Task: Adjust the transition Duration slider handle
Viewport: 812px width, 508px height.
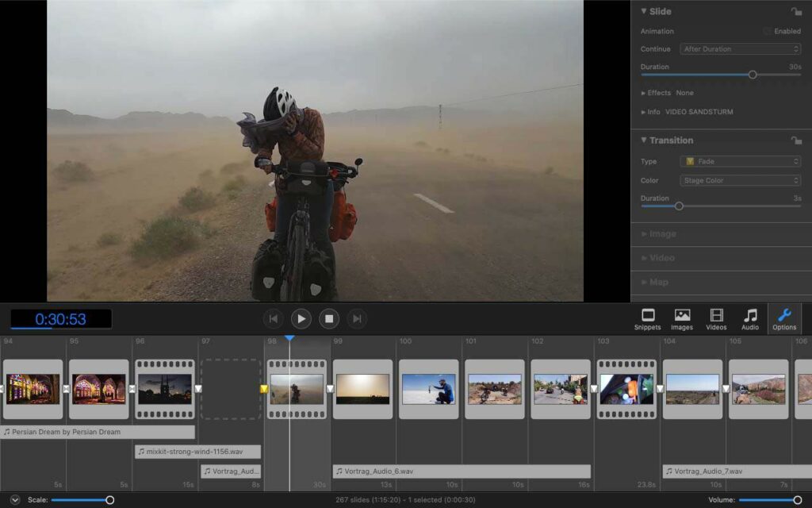Action: click(679, 206)
